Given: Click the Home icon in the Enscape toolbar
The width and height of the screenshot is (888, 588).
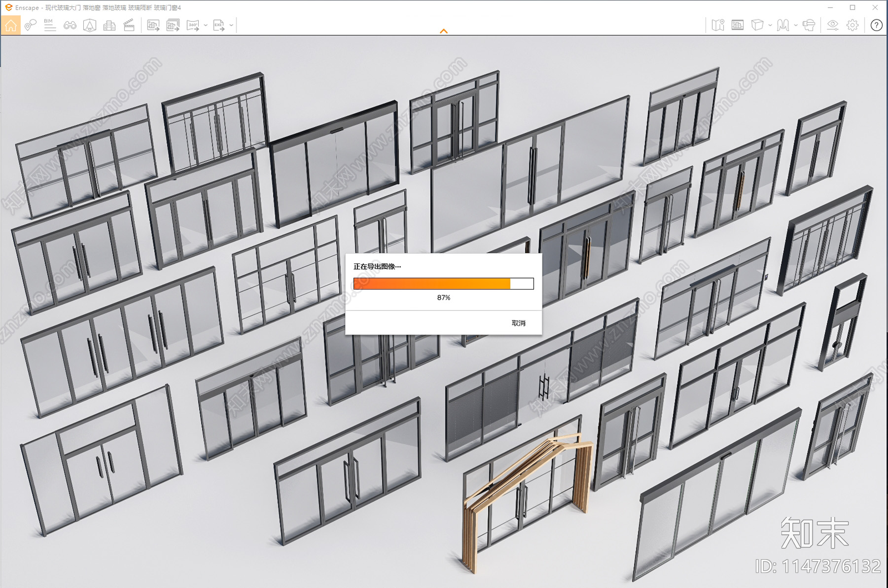Looking at the screenshot, I should coord(11,25).
